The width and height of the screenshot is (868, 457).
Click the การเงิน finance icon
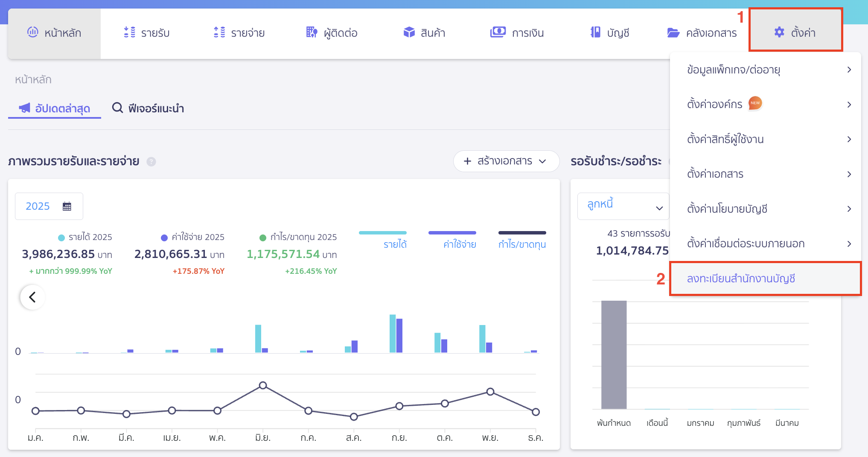tap(498, 32)
